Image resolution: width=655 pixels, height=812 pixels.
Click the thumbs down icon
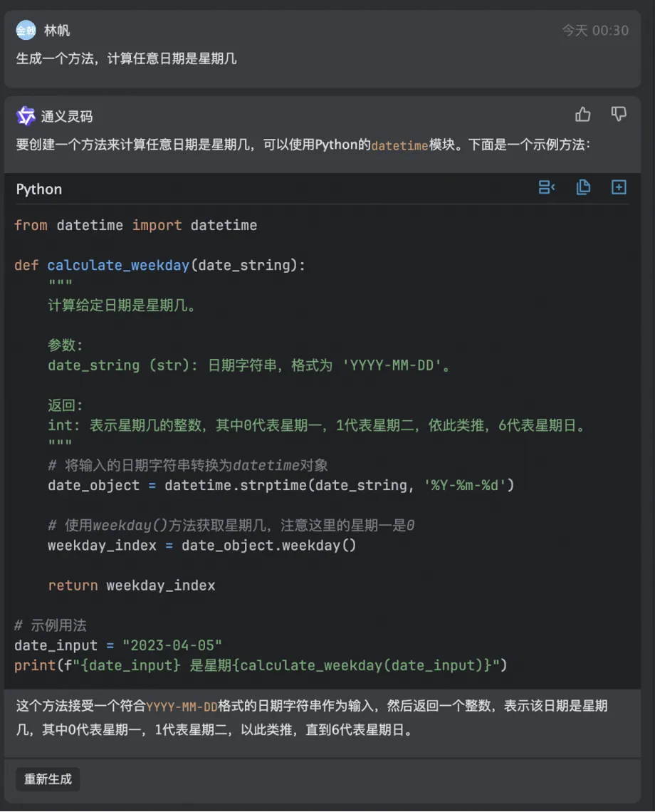(619, 114)
